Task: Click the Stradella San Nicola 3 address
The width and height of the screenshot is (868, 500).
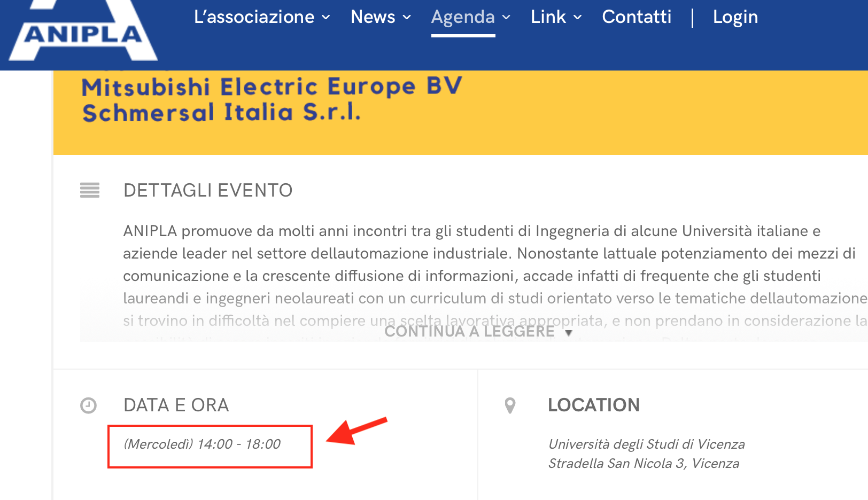Action: (644, 464)
